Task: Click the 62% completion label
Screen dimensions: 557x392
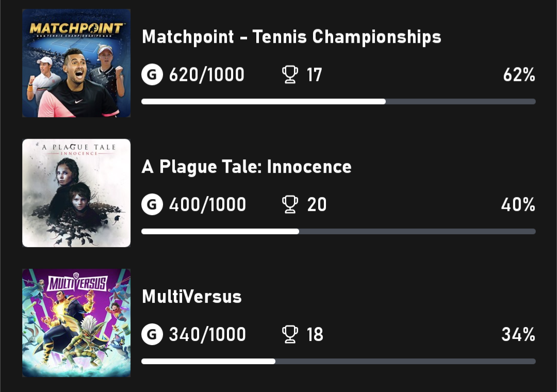Action: click(519, 75)
